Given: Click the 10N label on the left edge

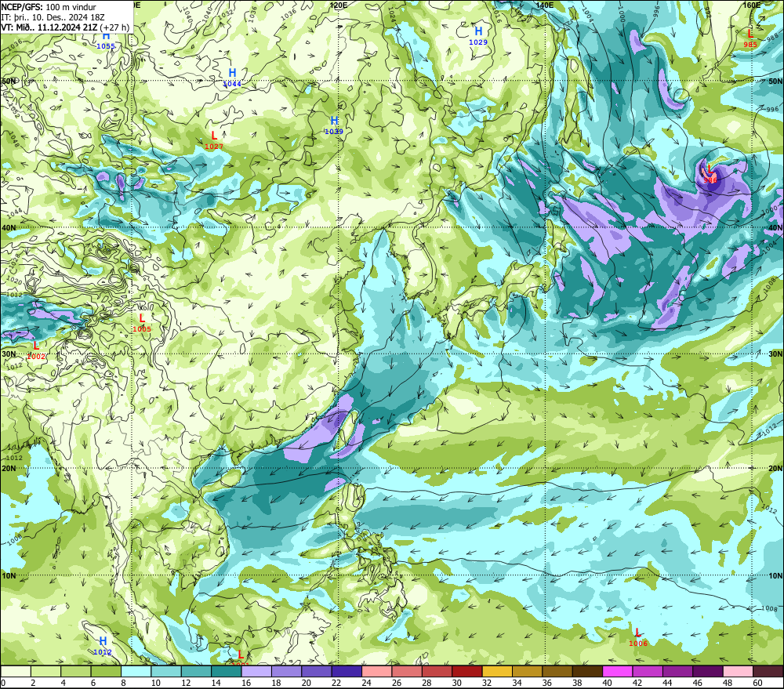Looking at the screenshot, I should point(9,575).
